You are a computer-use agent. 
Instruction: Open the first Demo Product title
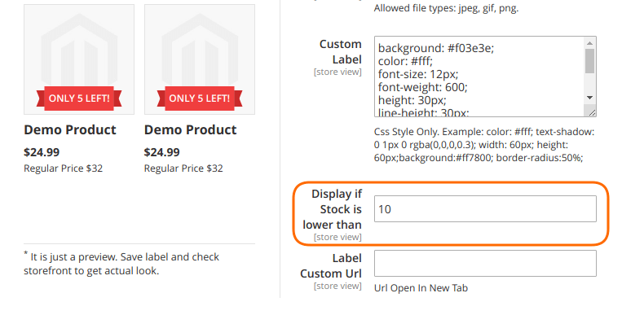[70, 129]
